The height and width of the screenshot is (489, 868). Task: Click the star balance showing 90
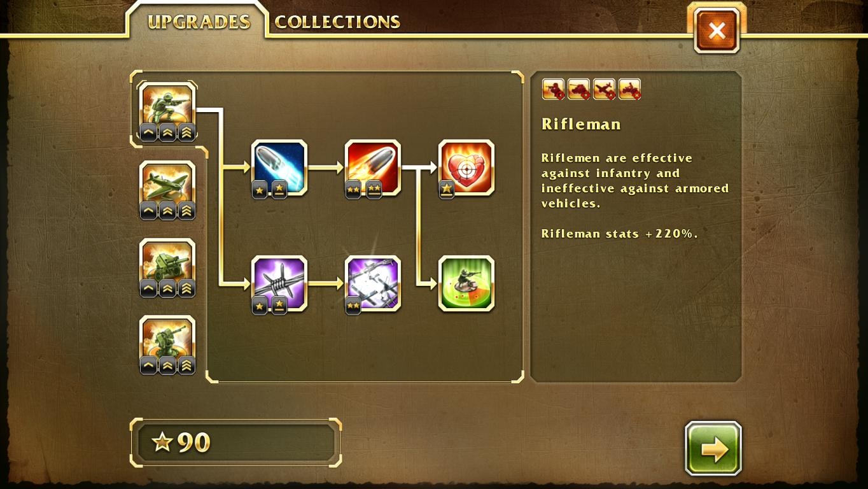235,442
